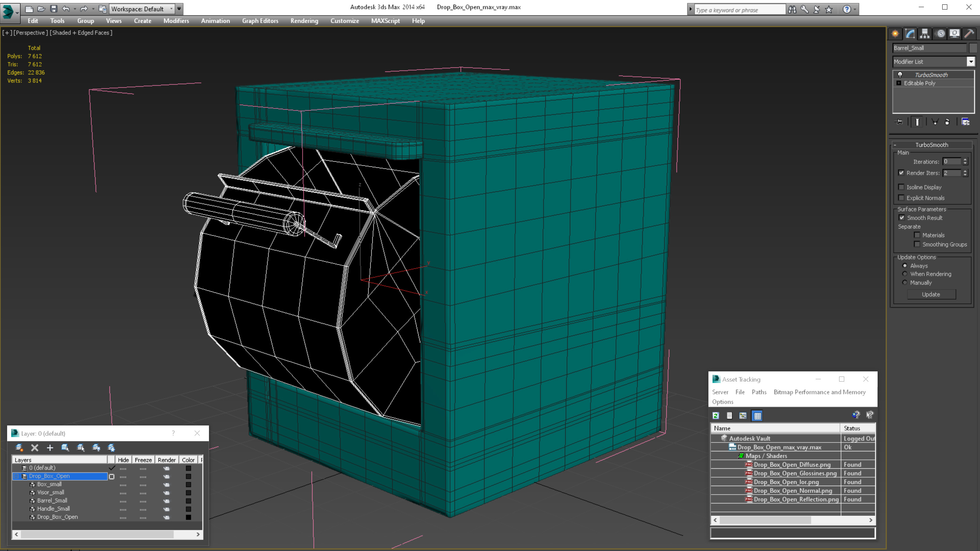The image size is (980, 551).
Task: Select Manually update option
Action: (905, 282)
